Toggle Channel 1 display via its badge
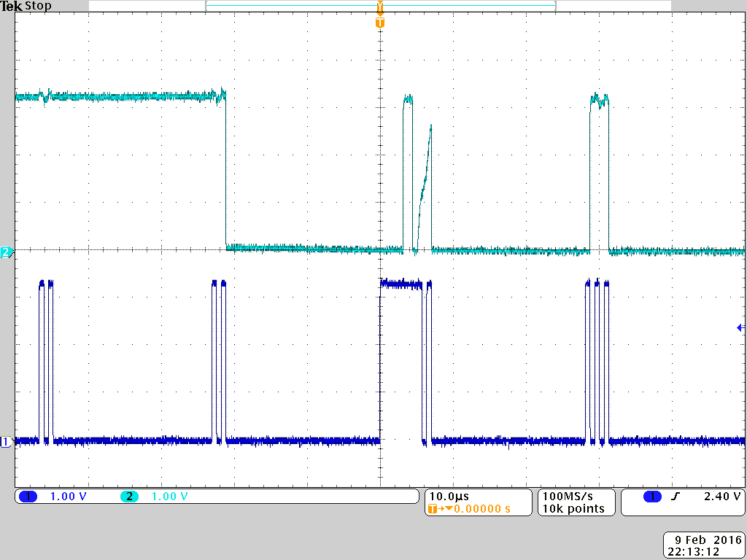 [x=28, y=496]
